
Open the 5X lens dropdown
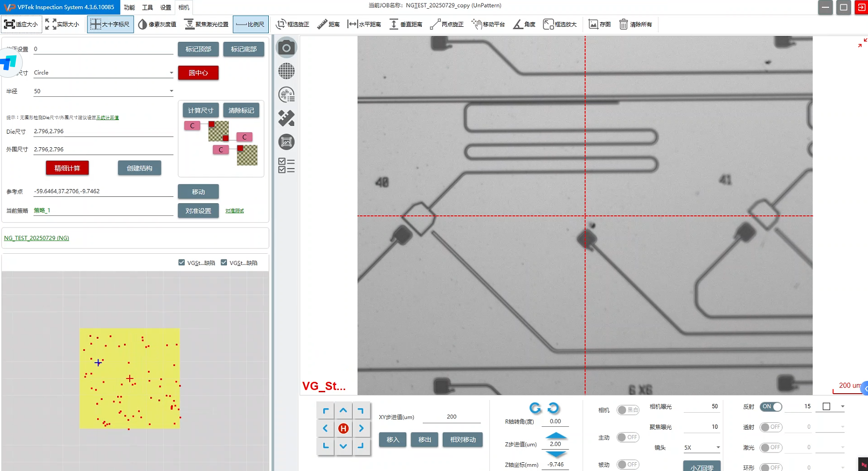click(x=717, y=448)
